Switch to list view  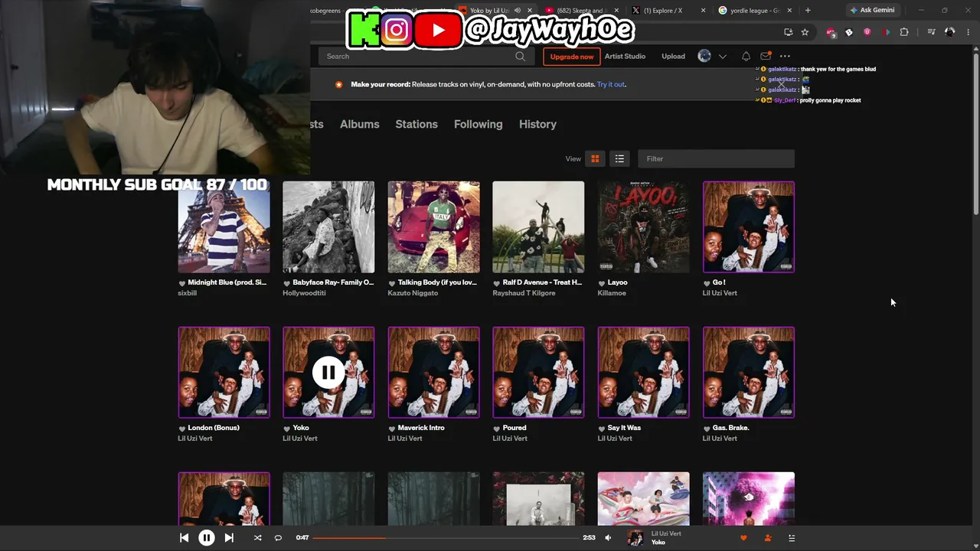[x=619, y=158]
